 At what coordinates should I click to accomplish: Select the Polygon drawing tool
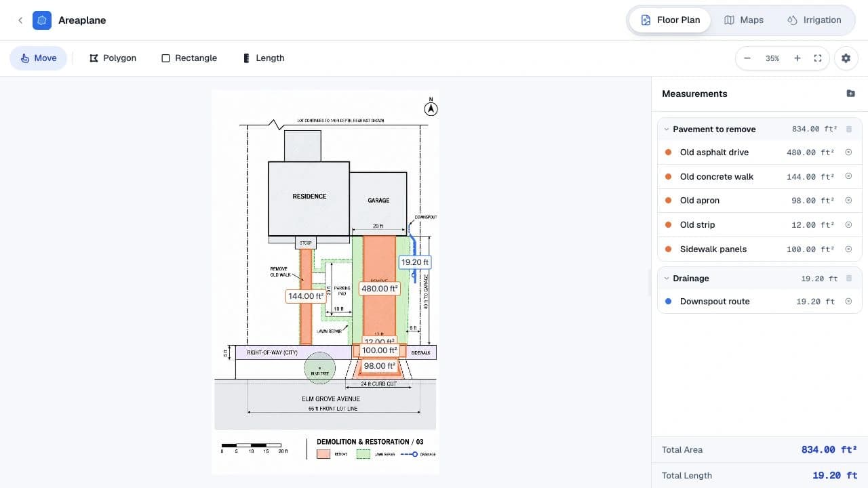pyautogui.click(x=113, y=58)
